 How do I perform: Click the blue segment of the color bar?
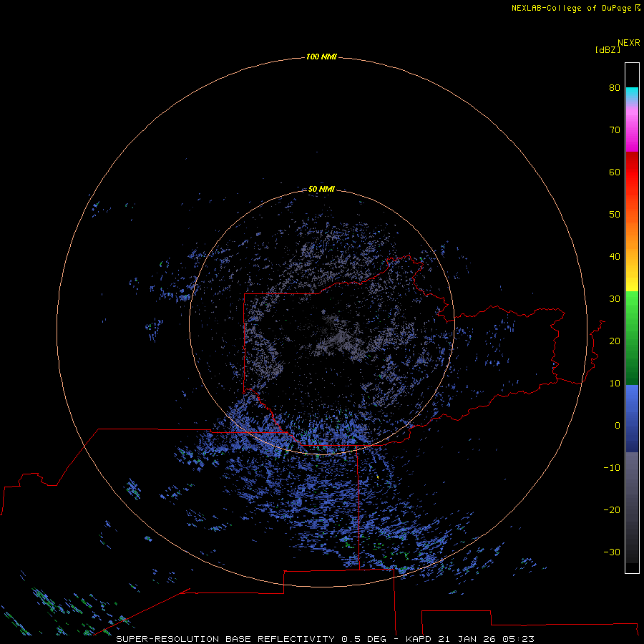click(632, 419)
